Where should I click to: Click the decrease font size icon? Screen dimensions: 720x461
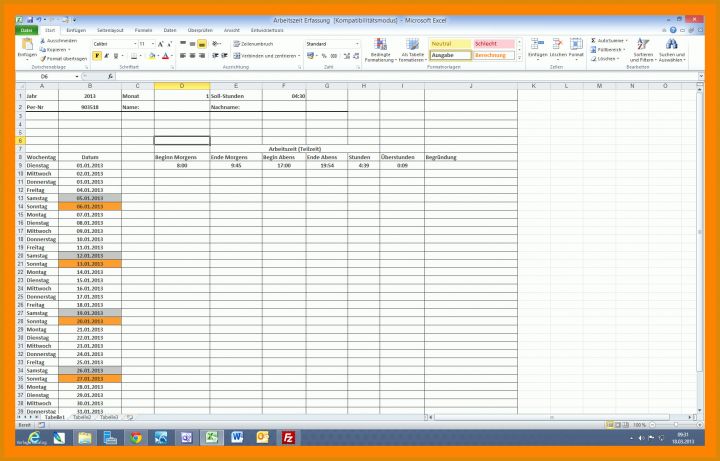coord(169,44)
